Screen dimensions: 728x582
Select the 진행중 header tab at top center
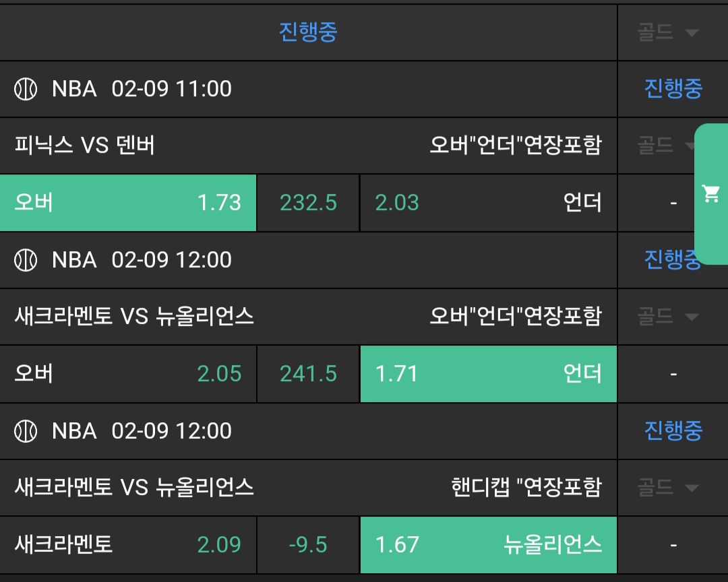click(308, 32)
